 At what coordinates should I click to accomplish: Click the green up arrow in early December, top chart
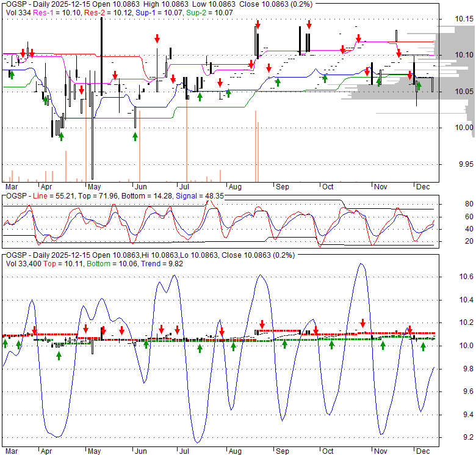(419, 85)
